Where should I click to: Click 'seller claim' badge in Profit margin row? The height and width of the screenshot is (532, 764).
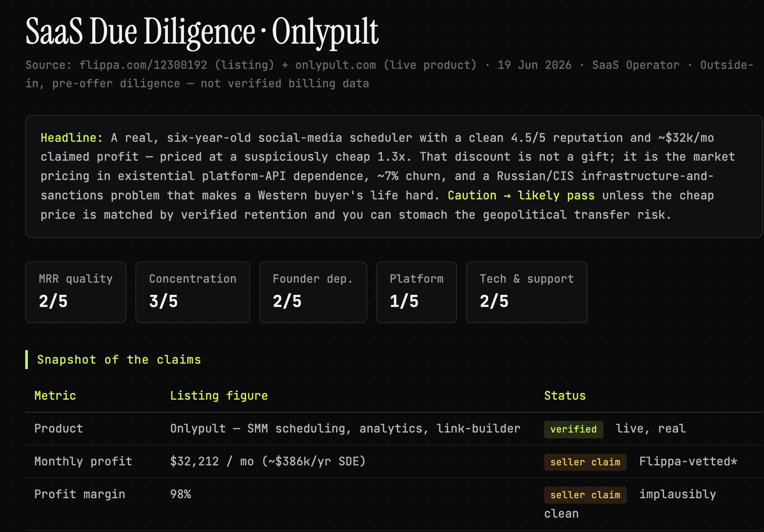[x=585, y=495]
